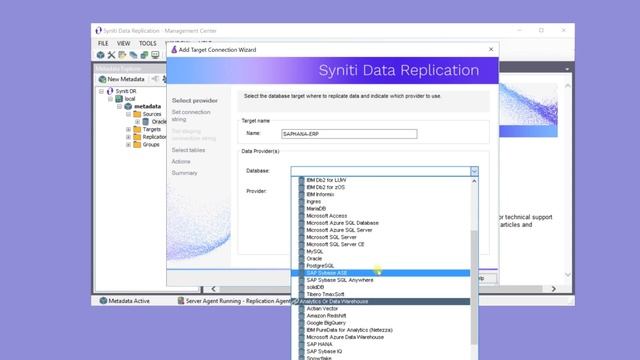Click the target Name input field
Viewport: 640px width, 360px height.
(349, 134)
